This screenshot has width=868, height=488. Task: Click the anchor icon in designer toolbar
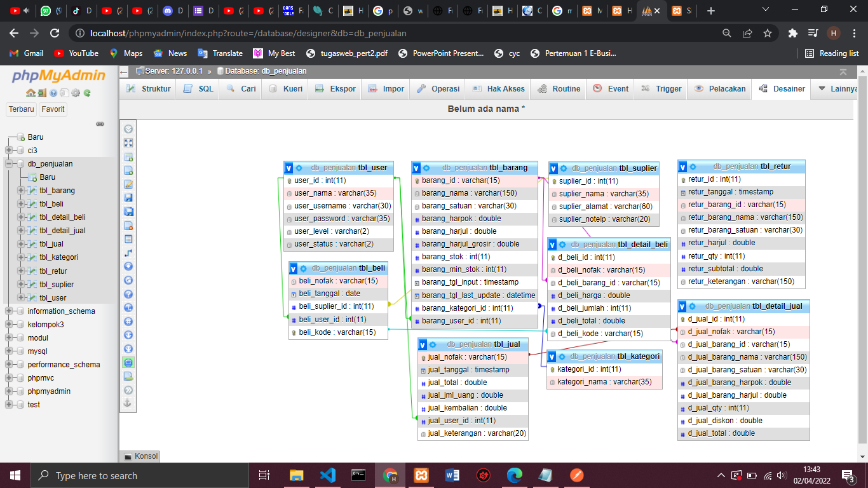128,403
